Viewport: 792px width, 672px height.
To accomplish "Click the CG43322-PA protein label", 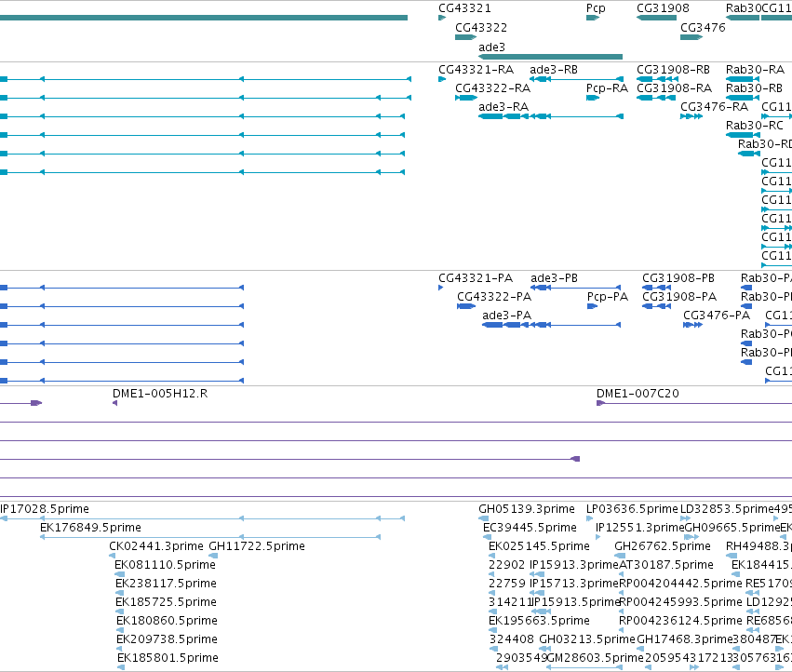I will tap(494, 297).
